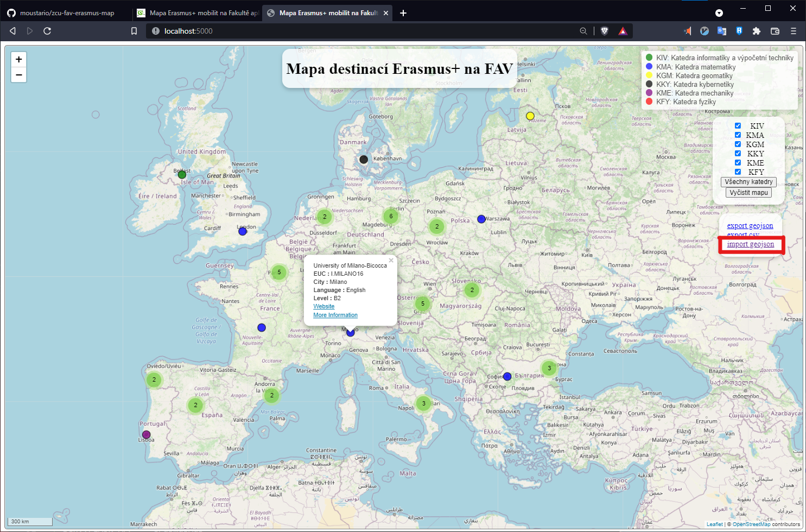Click the export geojson link
This screenshot has height=532, width=806.
coord(750,225)
